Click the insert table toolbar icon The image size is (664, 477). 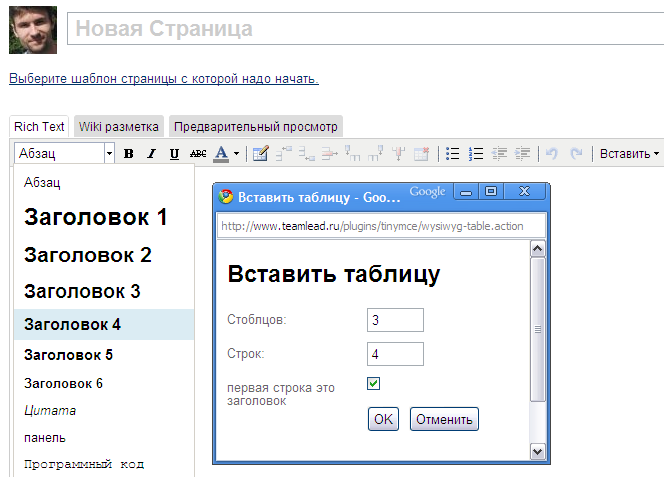pyautogui.click(x=261, y=154)
